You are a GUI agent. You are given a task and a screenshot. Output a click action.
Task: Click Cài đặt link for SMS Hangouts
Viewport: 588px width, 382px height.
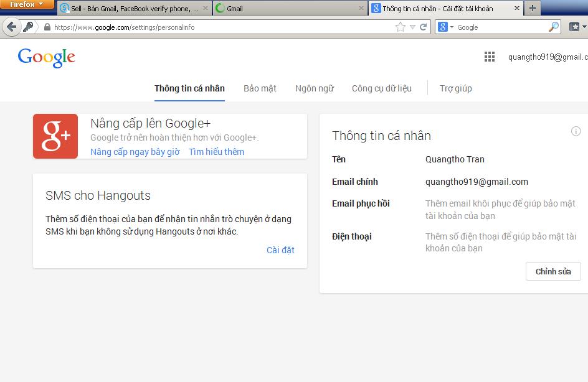[x=280, y=250]
